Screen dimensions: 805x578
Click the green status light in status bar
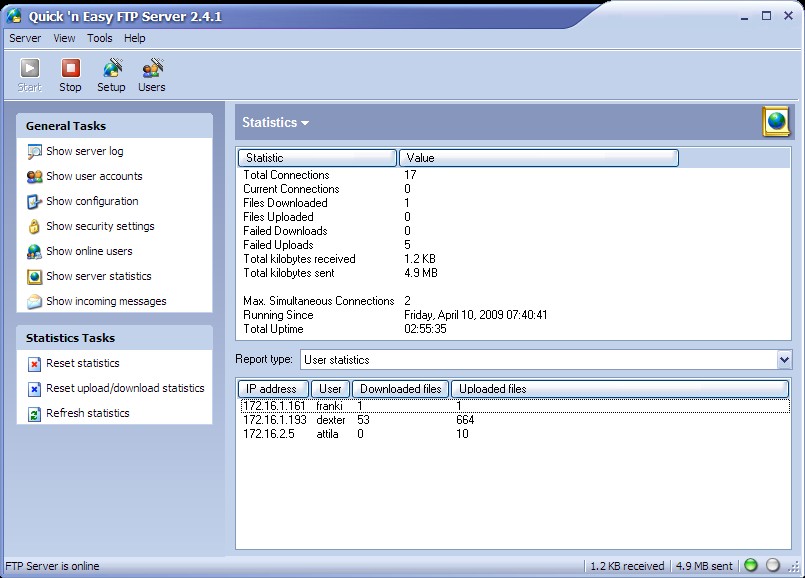pyautogui.click(x=751, y=565)
